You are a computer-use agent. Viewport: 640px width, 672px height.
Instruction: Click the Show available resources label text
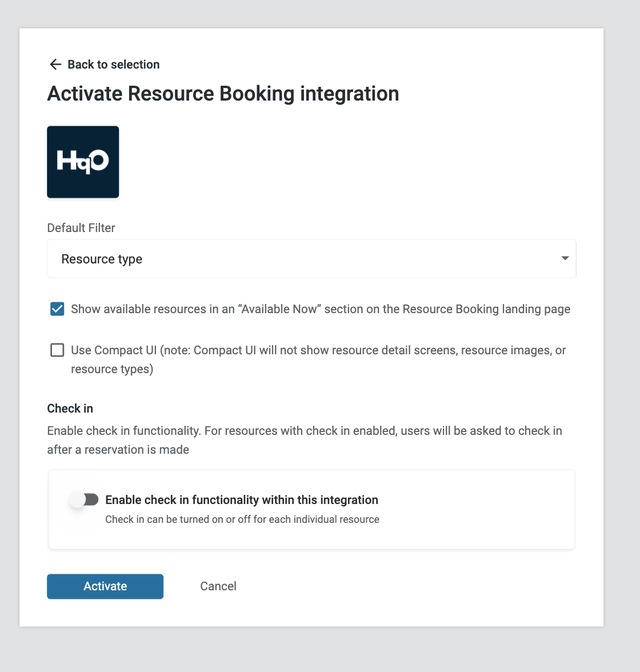pyautogui.click(x=321, y=309)
